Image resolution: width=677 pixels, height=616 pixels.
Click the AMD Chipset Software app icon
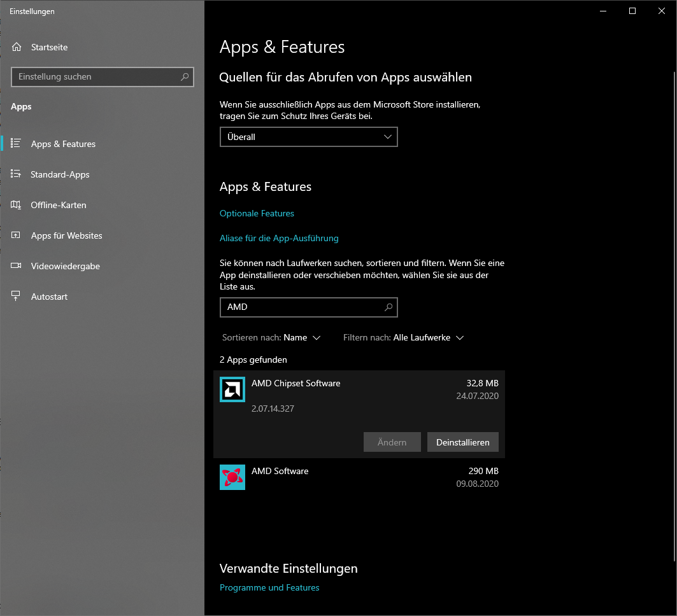pyautogui.click(x=232, y=389)
